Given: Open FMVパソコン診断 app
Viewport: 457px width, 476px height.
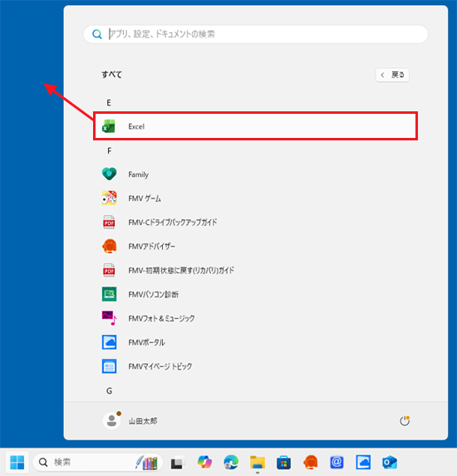Looking at the screenshot, I should point(255,294).
